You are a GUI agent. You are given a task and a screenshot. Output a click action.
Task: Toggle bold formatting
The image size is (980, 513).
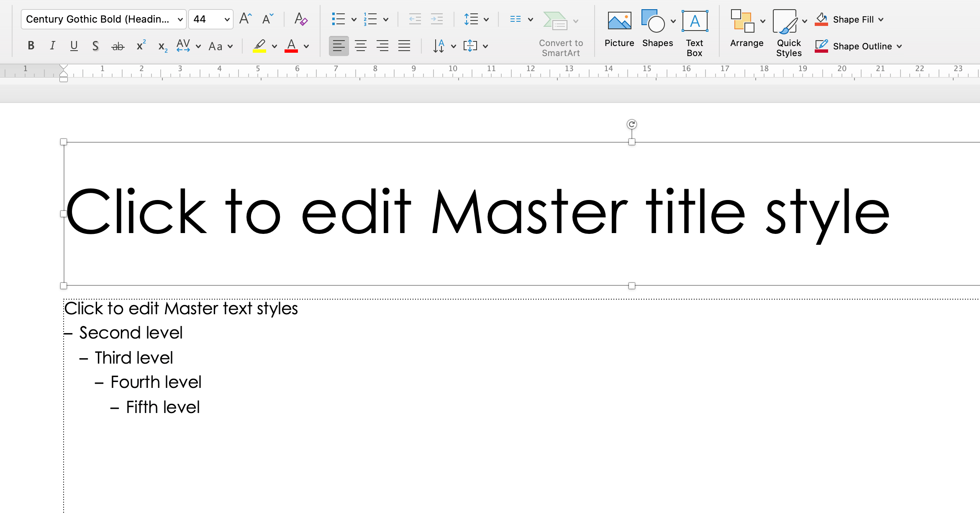click(x=31, y=46)
